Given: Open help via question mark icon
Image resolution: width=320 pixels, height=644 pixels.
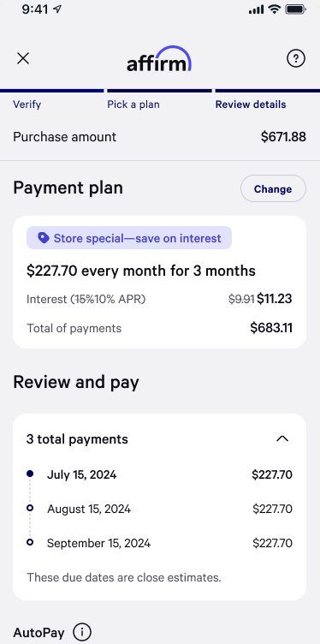Looking at the screenshot, I should 296,59.
